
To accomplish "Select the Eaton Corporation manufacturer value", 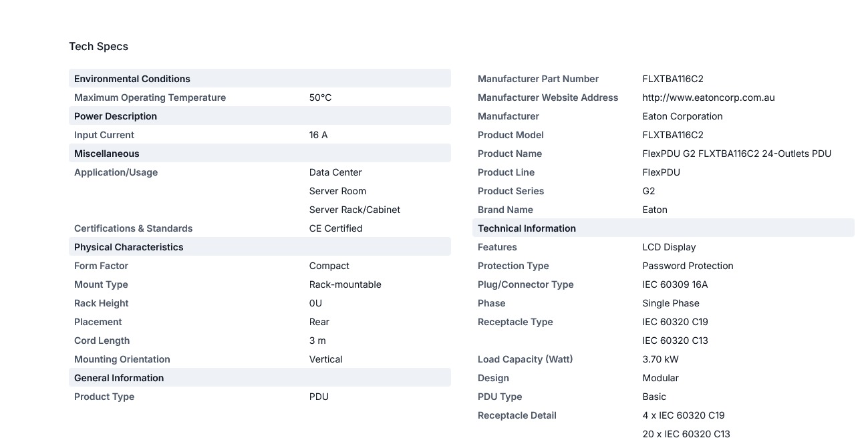I will 682,116.
